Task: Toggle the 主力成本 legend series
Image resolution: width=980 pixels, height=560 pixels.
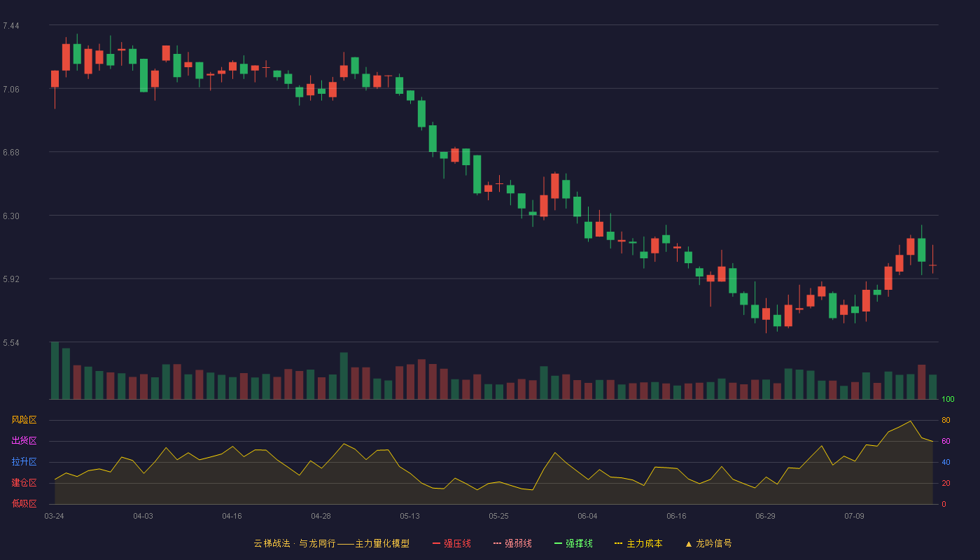Action: tap(638, 543)
